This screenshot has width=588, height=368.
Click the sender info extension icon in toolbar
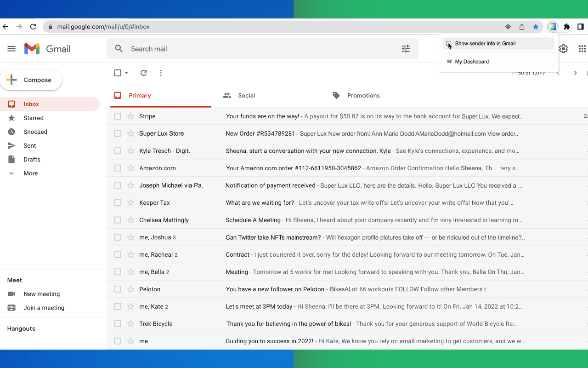click(554, 27)
